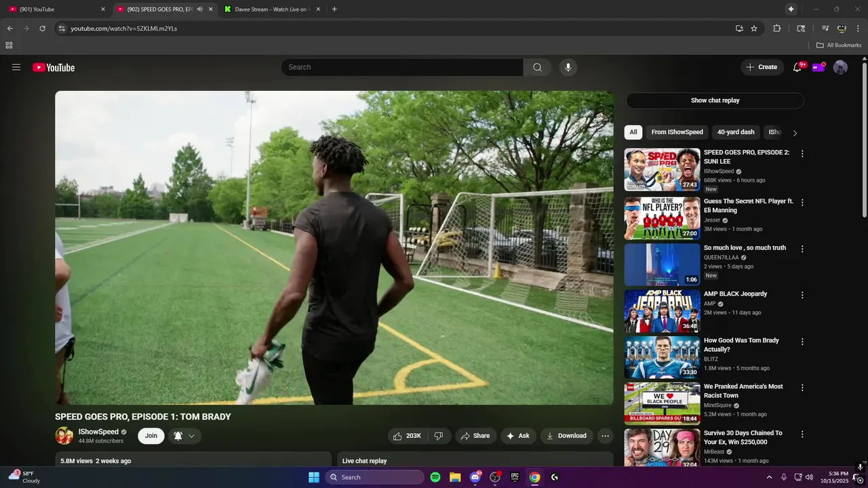Open YouTube notifications bell
868x488 pixels.
click(x=797, y=67)
